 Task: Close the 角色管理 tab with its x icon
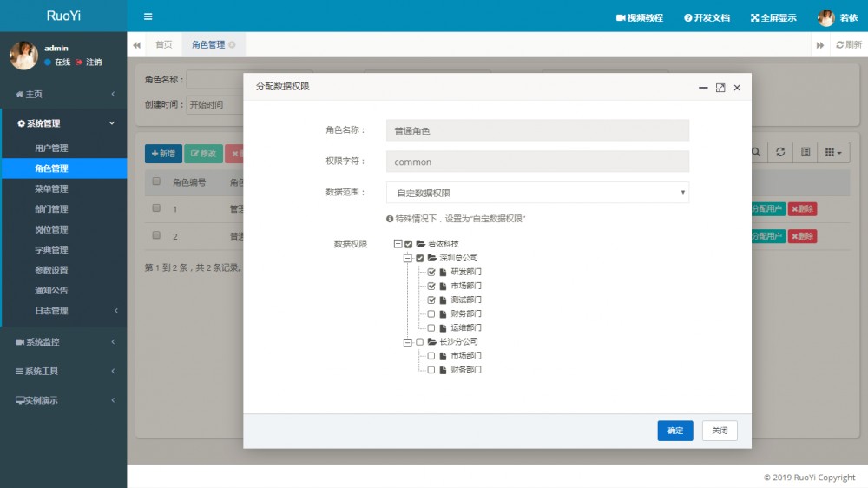tap(232, 45)
